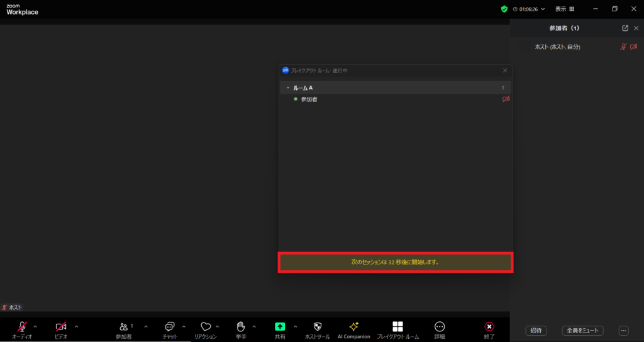
Task: Turn on the camera with the ビデオ button
Action: point(61,327)
